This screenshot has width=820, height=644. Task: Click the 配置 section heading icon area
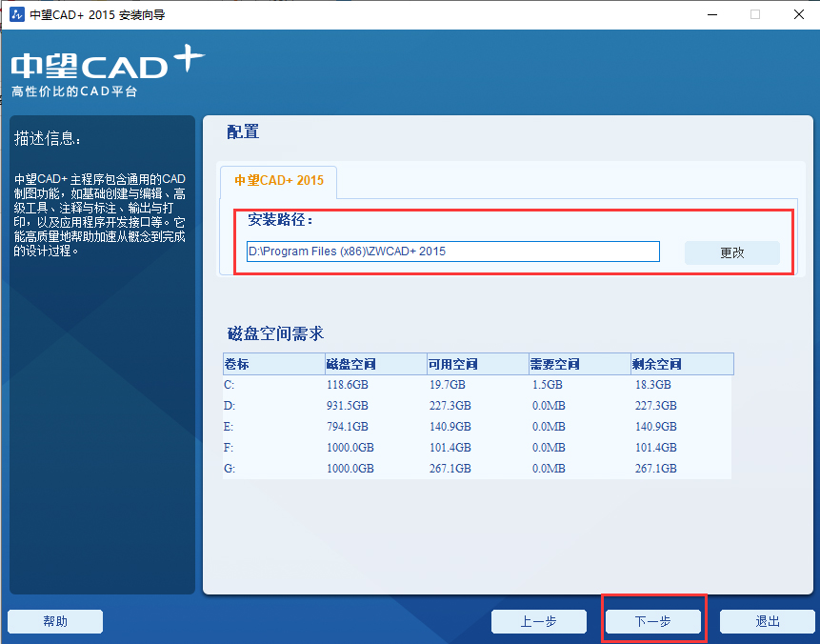click(x=236, y=132)
